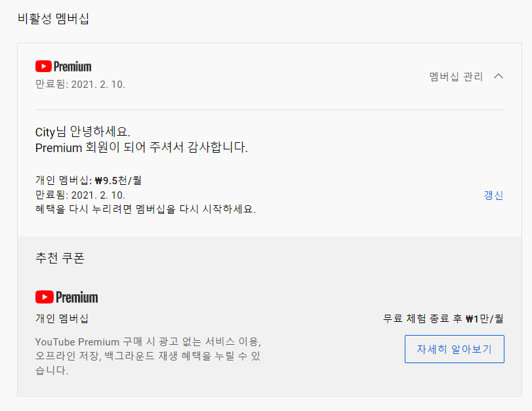Click the '무료 체험 종료 후 ₩1만/월' price text

tap(443, 319)
